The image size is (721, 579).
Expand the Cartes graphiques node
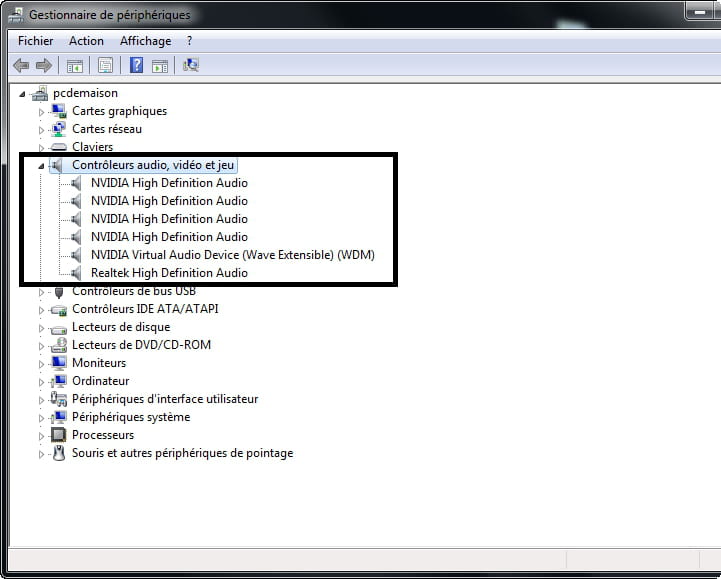(x=41, y=112)
